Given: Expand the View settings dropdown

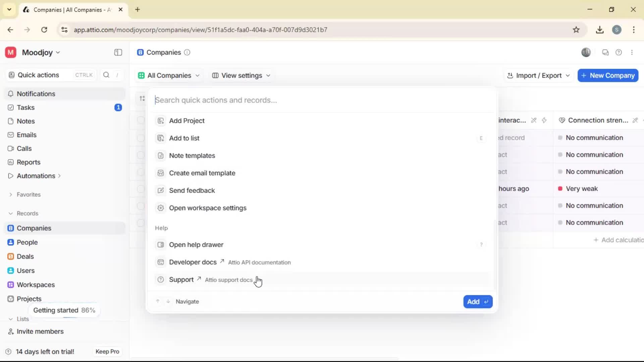Looking at the screenshot, I should [x=241, y=75].
